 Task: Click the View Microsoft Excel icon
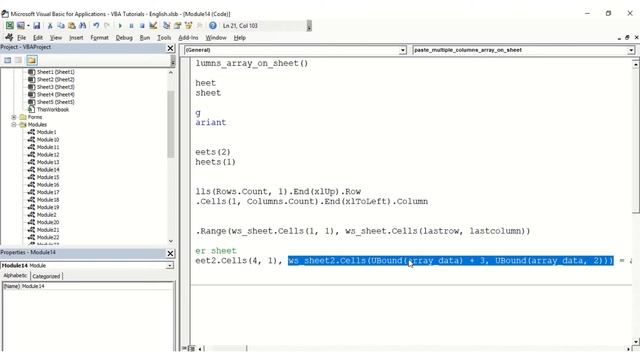pyautogui.click(x=9, y=26)
